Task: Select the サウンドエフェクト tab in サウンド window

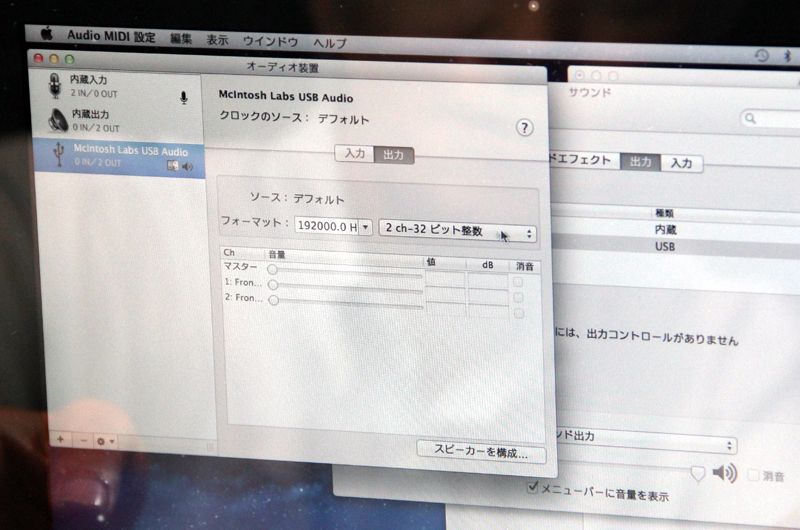Action: tap(584, 159)
